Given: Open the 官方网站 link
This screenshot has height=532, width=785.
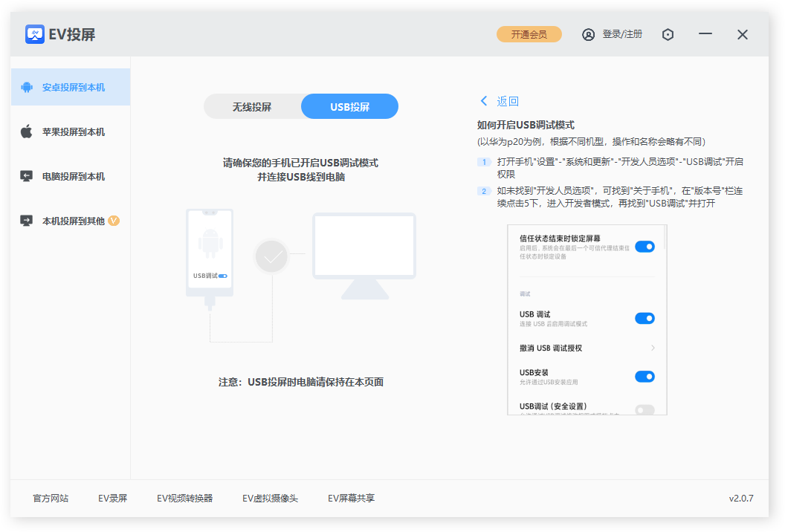Looking at the screenshot, I should coord(50,499).
